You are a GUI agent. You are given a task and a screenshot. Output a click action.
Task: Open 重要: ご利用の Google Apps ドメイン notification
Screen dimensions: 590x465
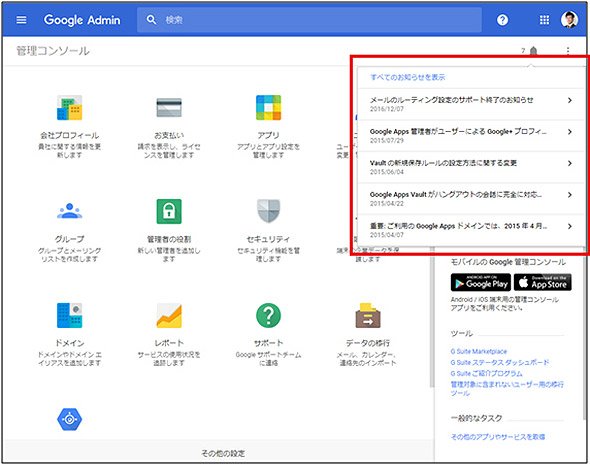click(471, 230)
